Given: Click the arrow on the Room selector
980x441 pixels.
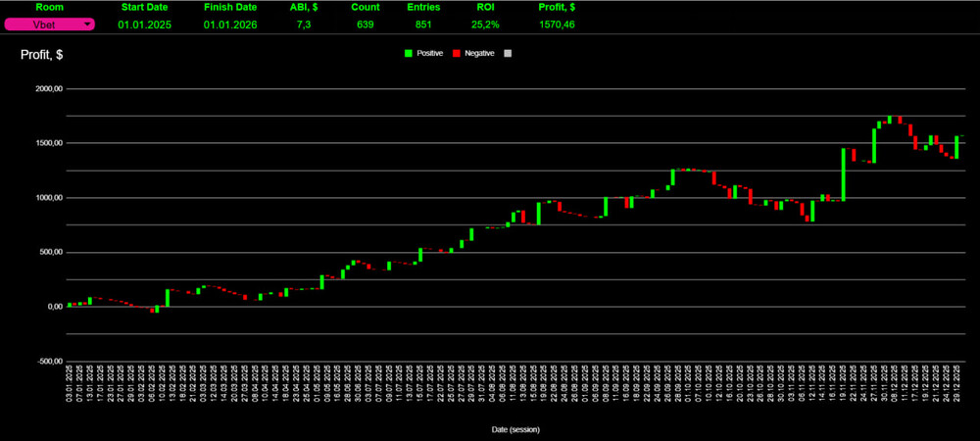Looking at the screenshot, I should (x=87, y=24).
